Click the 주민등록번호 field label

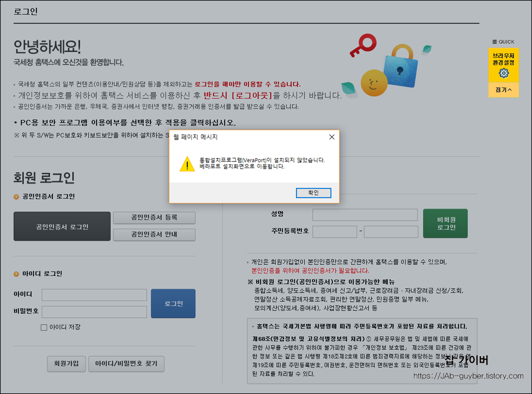(290, 231)
